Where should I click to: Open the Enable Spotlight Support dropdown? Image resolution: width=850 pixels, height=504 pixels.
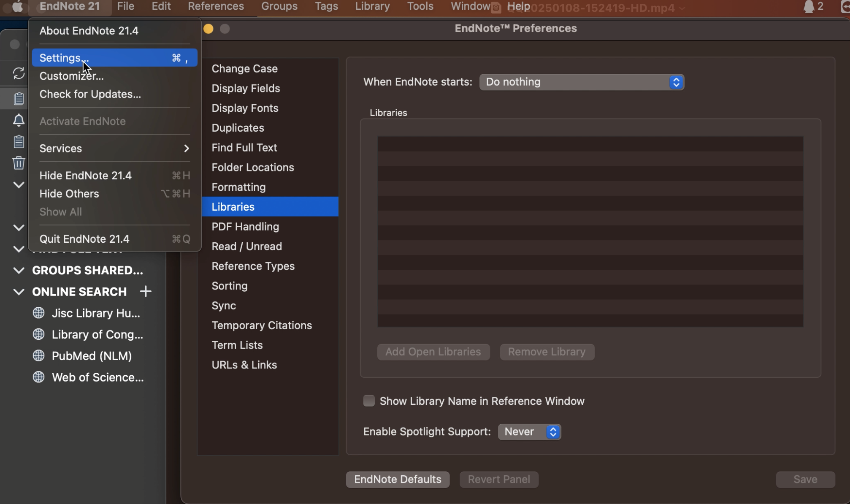point(530,432)
